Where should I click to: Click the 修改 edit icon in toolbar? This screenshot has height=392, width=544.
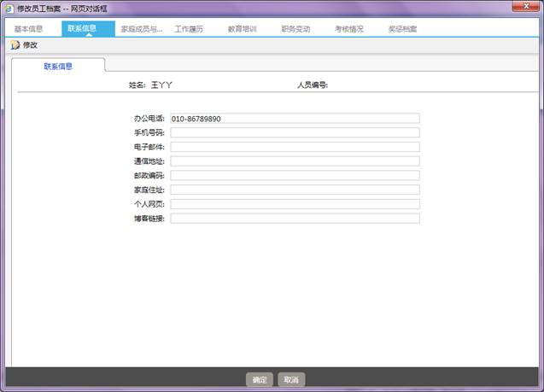click(x=15, y=44)
